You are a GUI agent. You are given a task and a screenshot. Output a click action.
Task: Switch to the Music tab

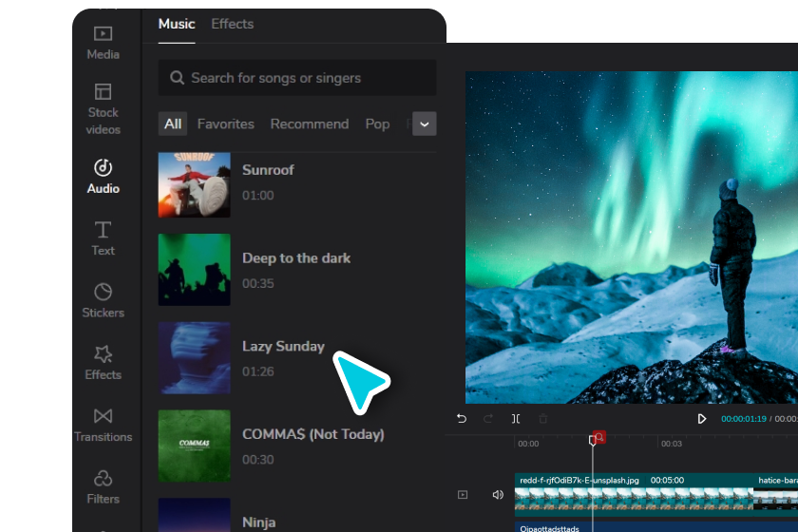pyautogui.click(x=177, y=24)
